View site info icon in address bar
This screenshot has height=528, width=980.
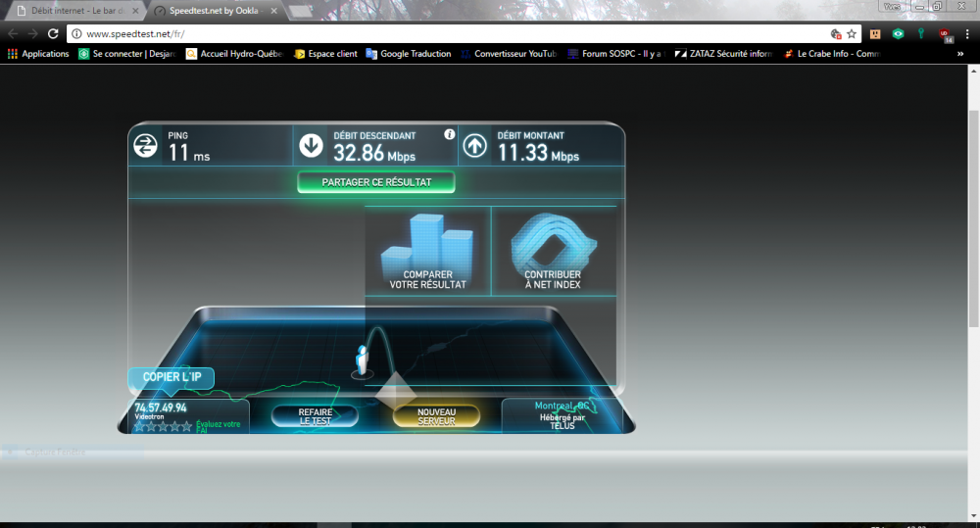(76, 33)
